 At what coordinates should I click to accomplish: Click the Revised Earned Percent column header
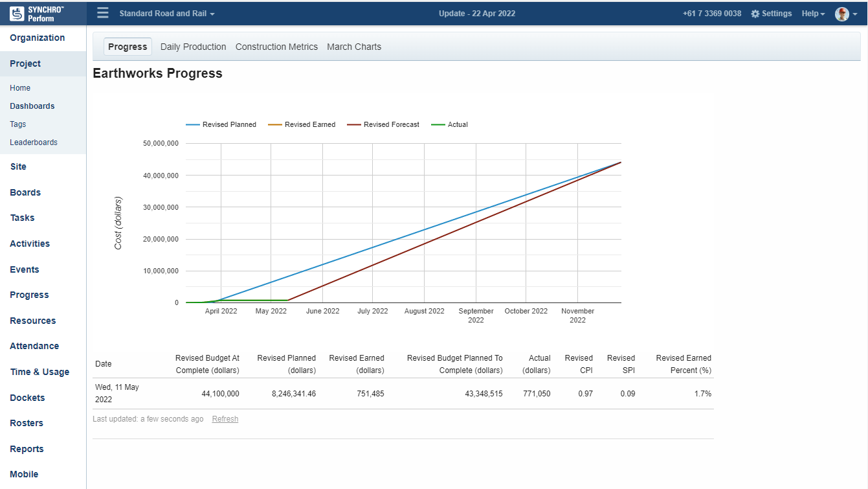(x=684, y=364)
